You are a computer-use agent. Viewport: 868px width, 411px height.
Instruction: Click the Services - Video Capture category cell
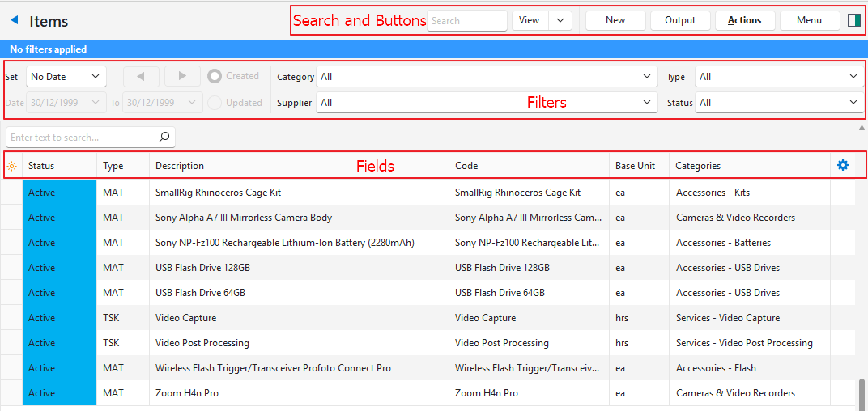pos(750,317)
